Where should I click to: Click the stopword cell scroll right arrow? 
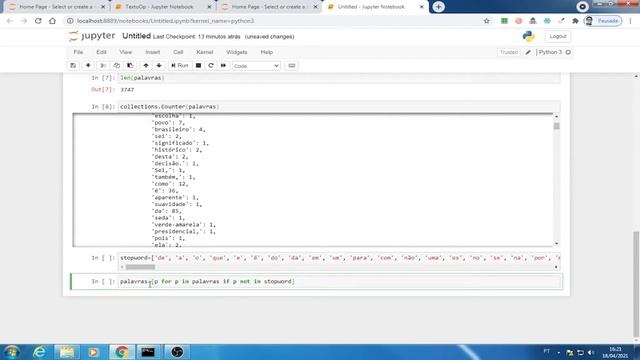coord(556,267)
